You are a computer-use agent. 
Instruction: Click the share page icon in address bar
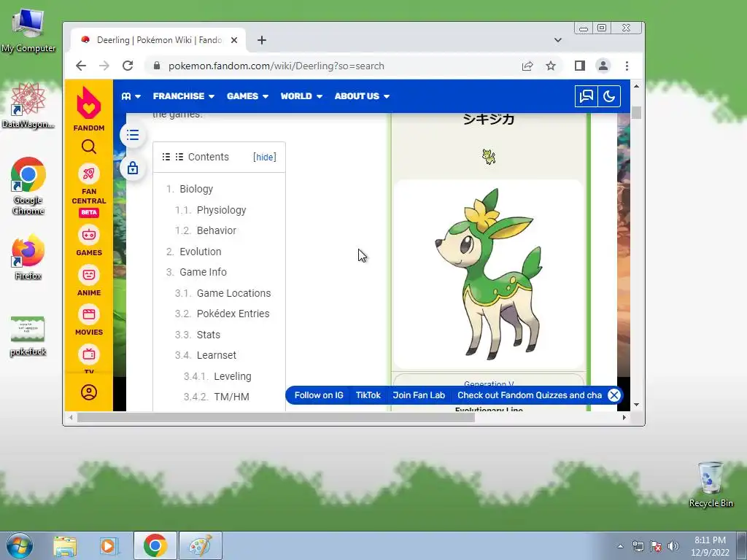[x=527, y=66]
